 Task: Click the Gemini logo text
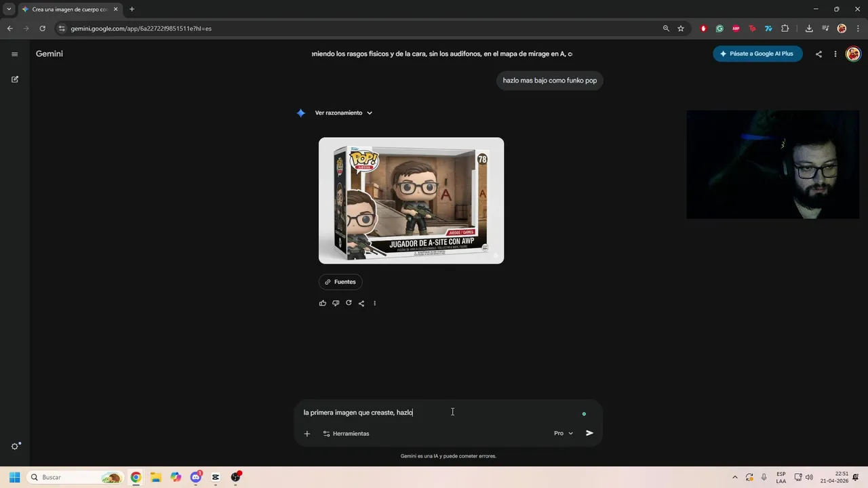tap(50, 54)
